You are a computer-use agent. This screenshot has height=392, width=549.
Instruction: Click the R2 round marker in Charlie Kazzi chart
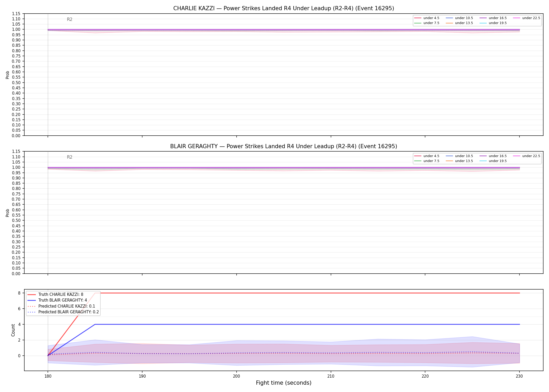70,19
